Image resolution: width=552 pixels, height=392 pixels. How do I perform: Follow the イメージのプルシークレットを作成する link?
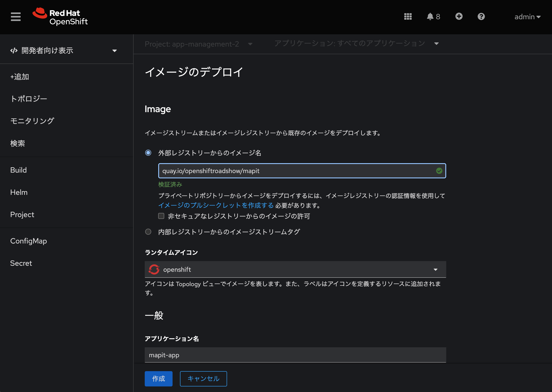[216, 205]
